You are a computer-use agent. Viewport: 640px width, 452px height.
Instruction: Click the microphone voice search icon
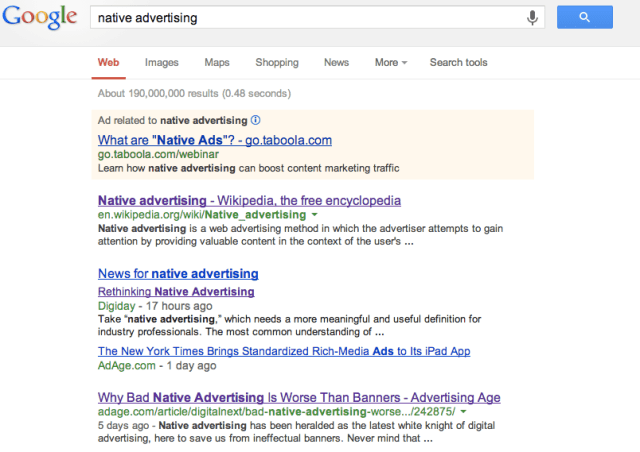click(x=533, y=18)
